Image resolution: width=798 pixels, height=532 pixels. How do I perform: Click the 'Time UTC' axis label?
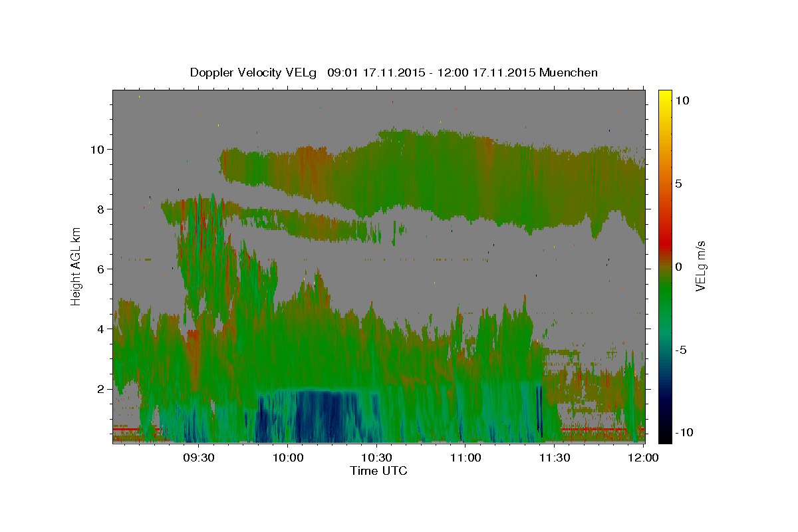(378, 471)
